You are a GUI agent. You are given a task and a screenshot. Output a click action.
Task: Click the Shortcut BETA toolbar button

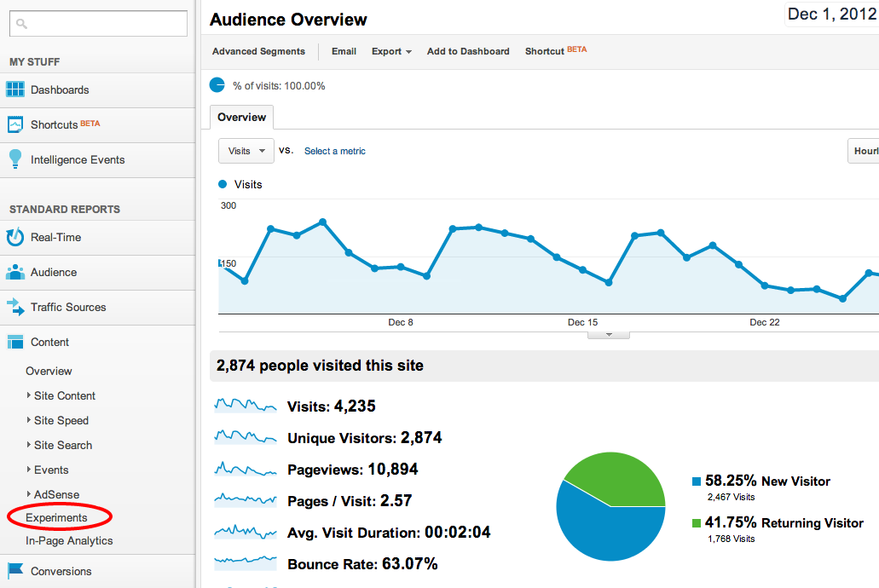(x=556, y=50)
